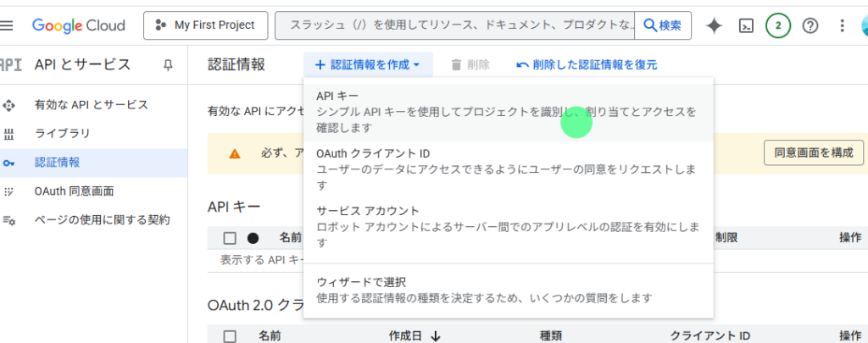Choose OAuth クライアント ID option
868x343 pixels.
pyautogui.click(x=509, y=162)
